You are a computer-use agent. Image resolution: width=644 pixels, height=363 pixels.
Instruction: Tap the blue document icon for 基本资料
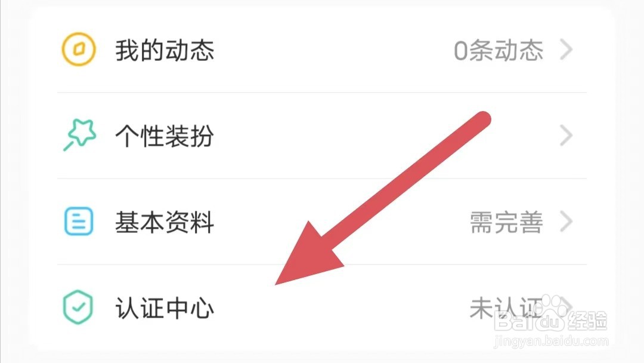point(79,221)
